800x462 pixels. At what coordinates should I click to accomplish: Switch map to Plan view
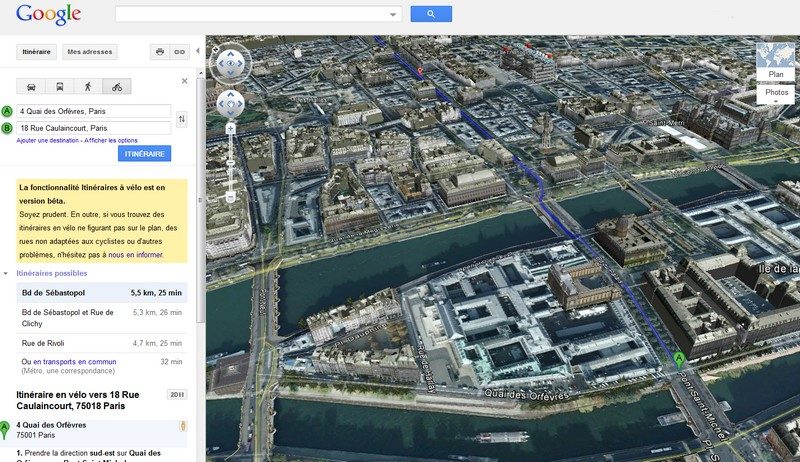pyautogui.click(x=776, y=74)
